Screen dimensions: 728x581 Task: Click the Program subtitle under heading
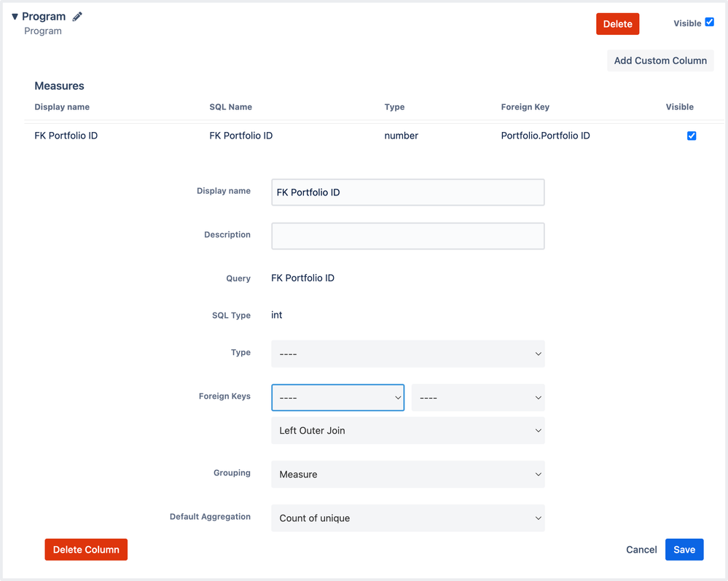[x=43, y=31]
